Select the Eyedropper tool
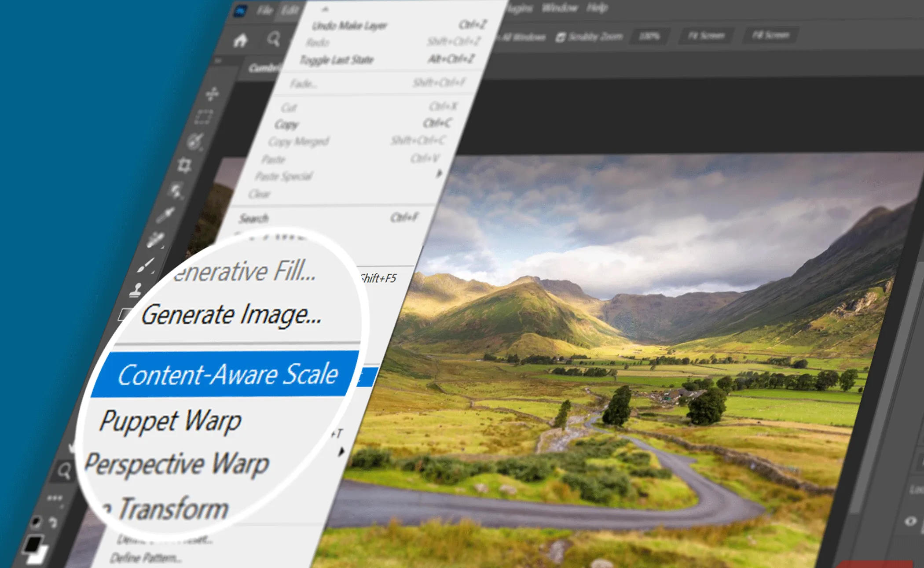This screenshot has width=924, height=568. click(165, 215)
